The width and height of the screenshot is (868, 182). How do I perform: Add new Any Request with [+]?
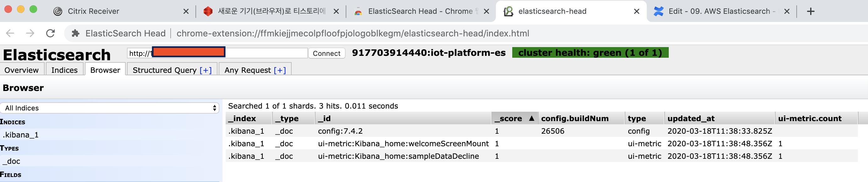pos(280,70)
